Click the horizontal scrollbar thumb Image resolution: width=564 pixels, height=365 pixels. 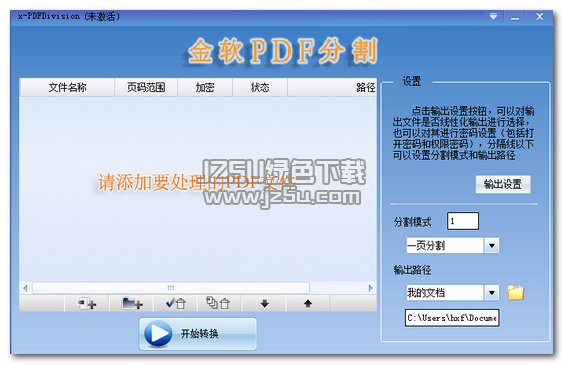pos(170,288)
